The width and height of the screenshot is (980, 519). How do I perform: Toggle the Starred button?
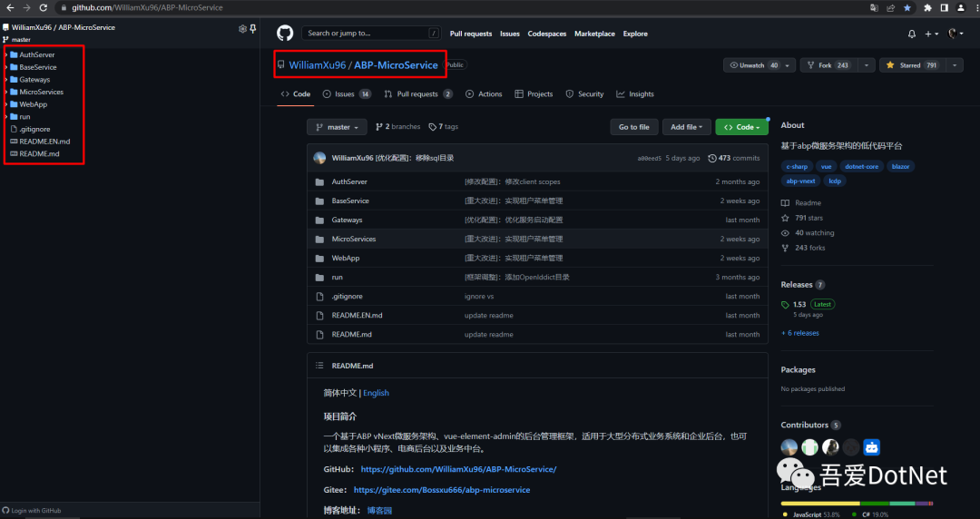click(x=913, y=65)
